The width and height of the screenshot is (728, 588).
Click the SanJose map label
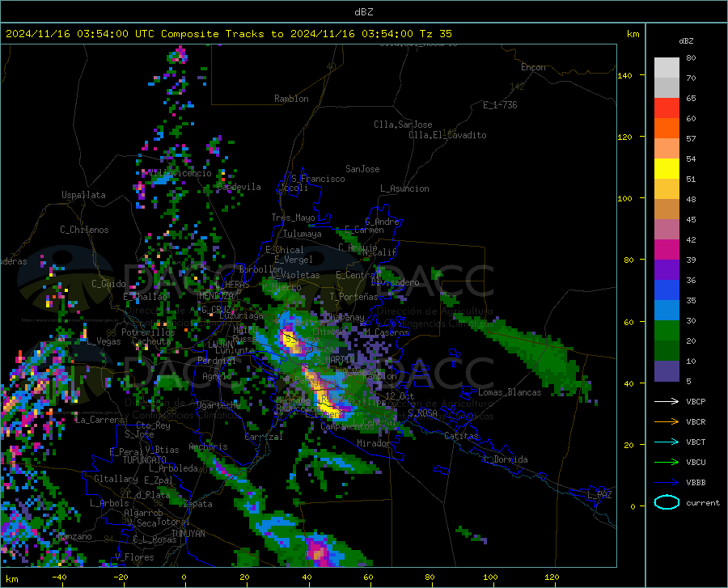pyautogui.click(x=362, y=169)
